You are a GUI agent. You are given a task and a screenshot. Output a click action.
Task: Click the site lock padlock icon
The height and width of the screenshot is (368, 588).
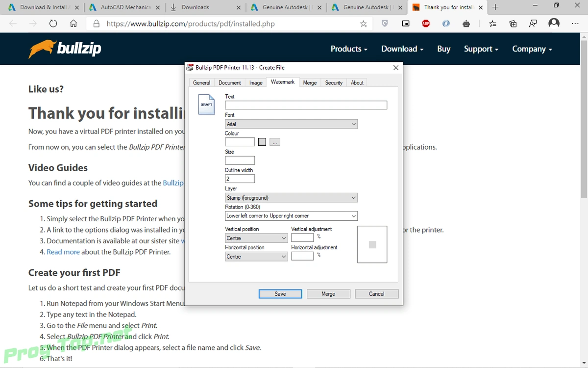[x=96, y=24]
